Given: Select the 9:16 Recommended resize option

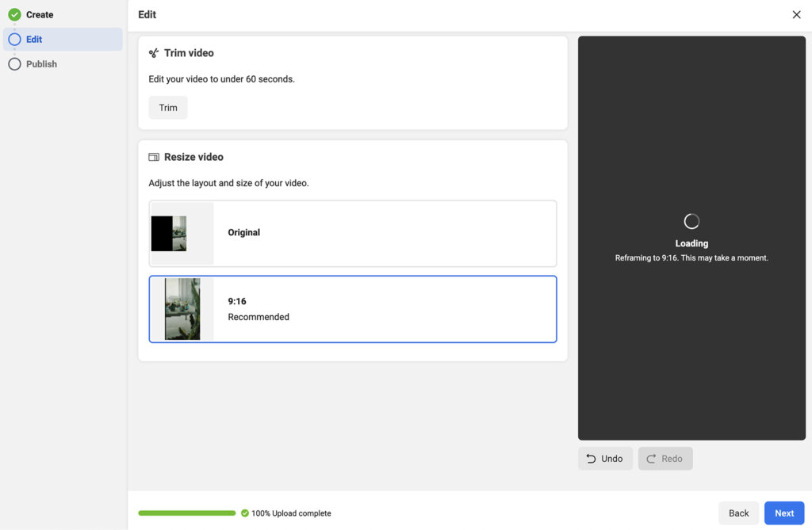Looking at the screenshot, I should [x=352, y=308].
